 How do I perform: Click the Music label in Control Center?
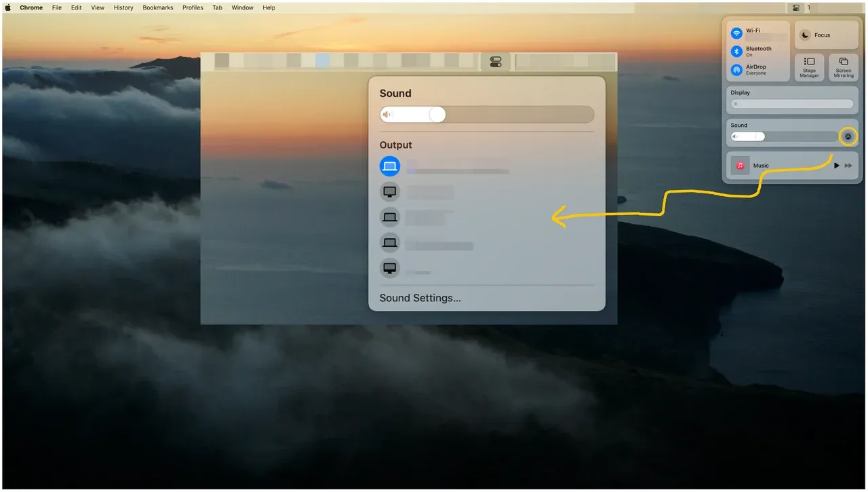coord(761,166)
